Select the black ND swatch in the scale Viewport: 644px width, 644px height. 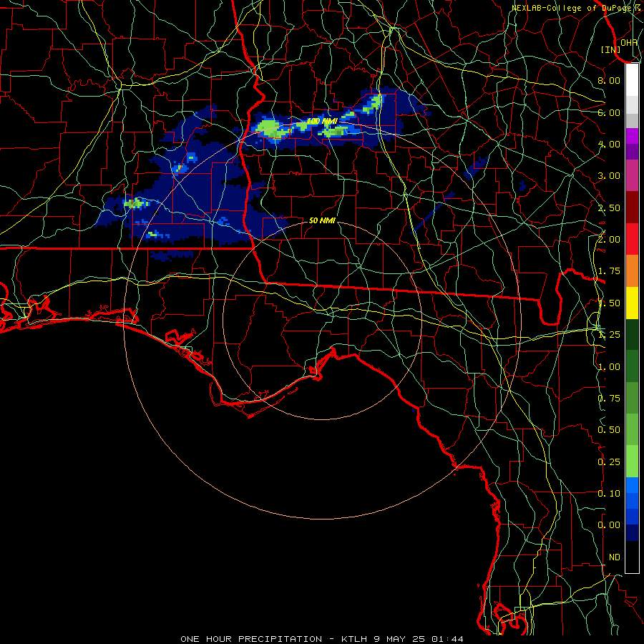point(632,557)
